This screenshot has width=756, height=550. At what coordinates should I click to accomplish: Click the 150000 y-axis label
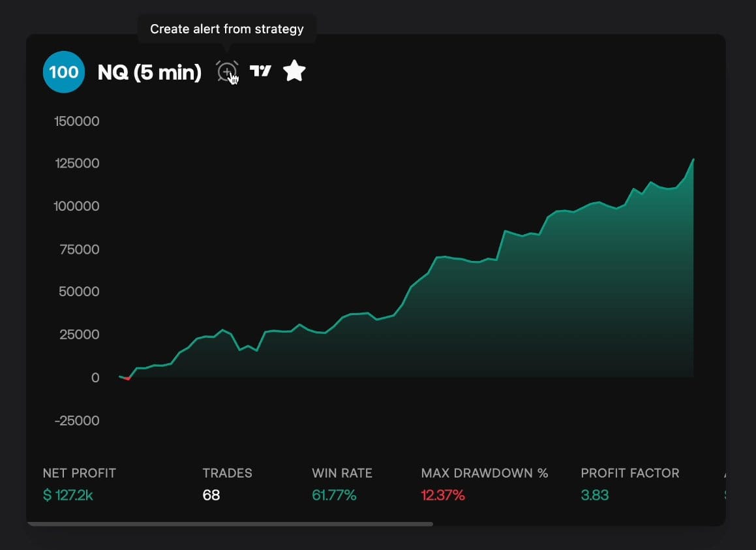(x=77, y=121)
